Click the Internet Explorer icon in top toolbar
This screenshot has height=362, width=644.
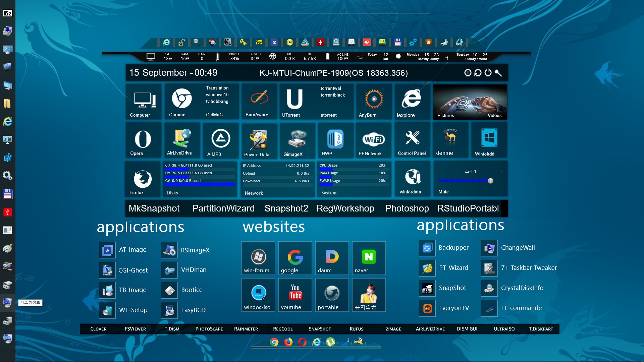tap(166, 42)
